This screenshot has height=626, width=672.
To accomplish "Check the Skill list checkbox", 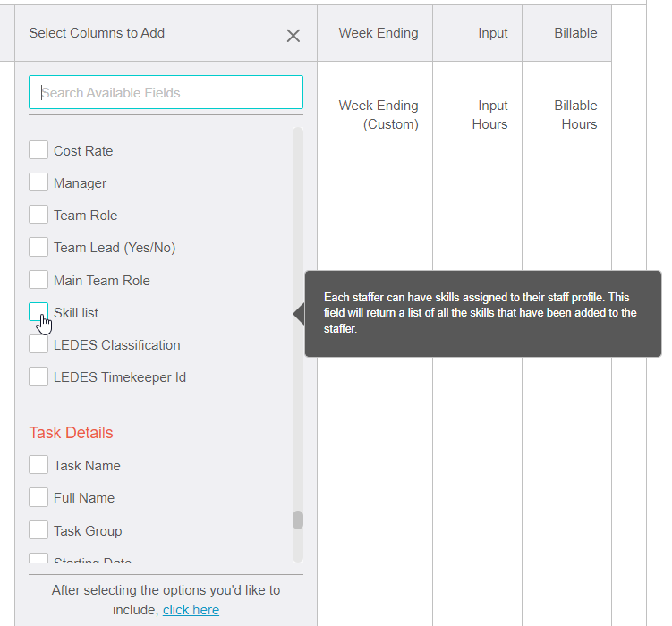I will (x=38, y=312).
